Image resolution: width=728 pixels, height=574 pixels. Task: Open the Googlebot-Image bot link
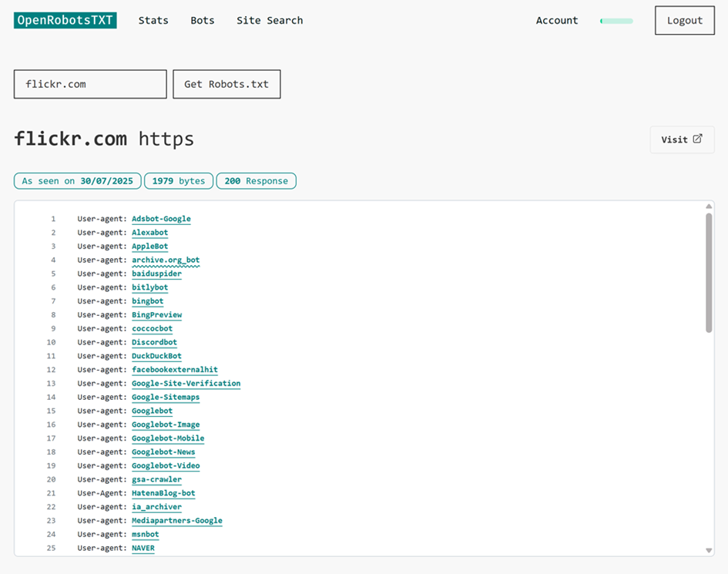pos(166,425)
